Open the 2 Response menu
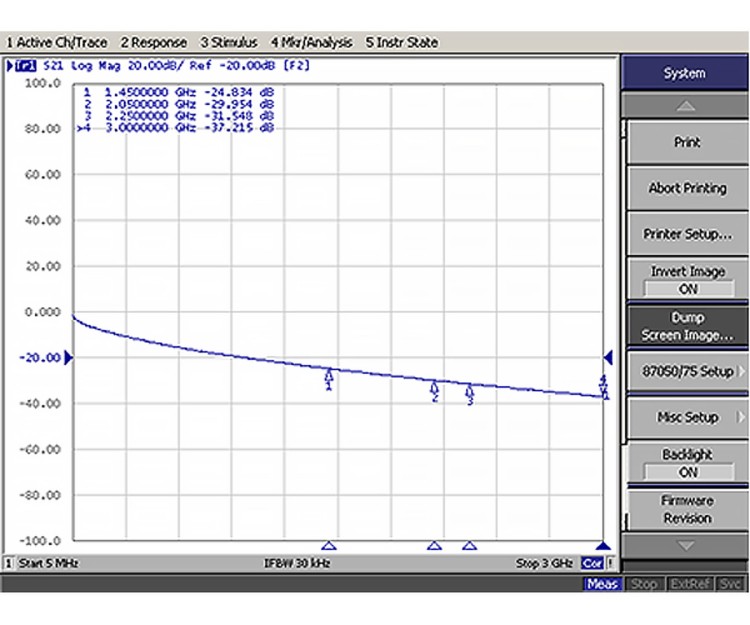The image size is (750, 625). tap(153, 43)
